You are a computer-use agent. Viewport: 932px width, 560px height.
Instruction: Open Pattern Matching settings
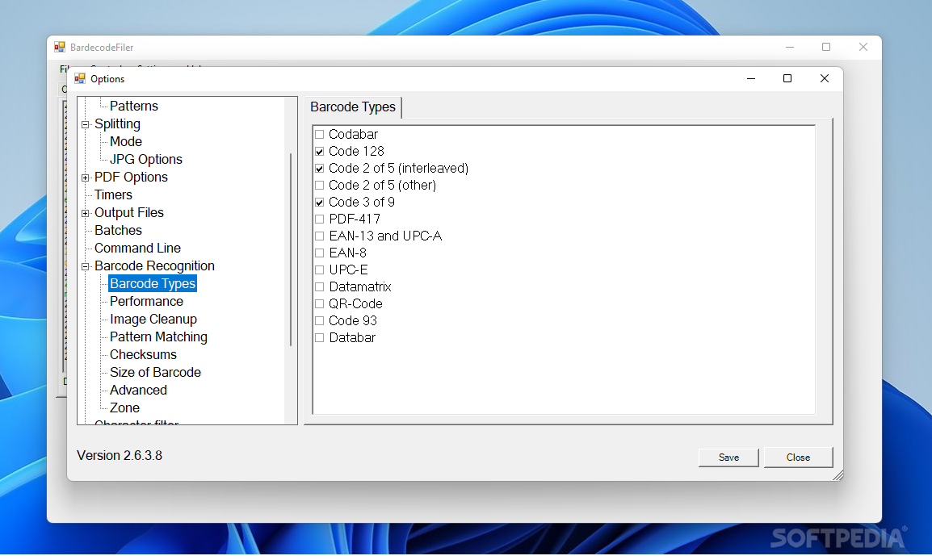coord(158,337)
